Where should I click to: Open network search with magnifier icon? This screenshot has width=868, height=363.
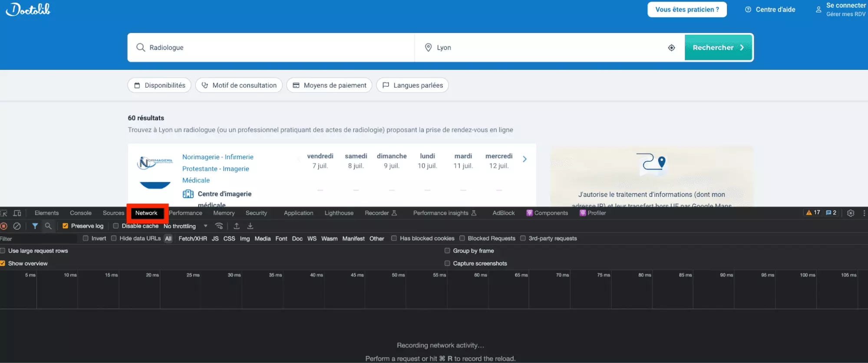(48, 226)
